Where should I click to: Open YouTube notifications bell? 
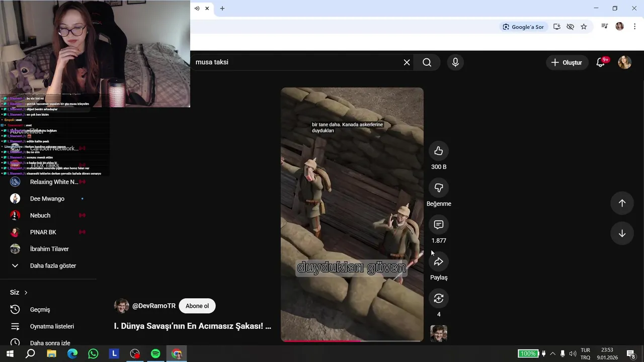tap(600, 62)
